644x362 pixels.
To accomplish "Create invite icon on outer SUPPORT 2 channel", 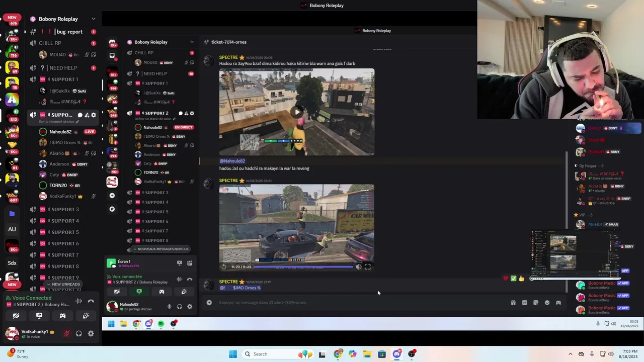I will (x=87, y=115).
